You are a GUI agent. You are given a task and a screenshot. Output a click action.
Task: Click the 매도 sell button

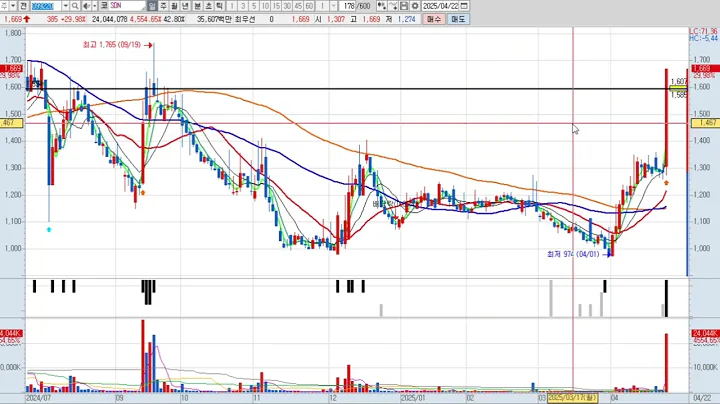tap(458, 19)
